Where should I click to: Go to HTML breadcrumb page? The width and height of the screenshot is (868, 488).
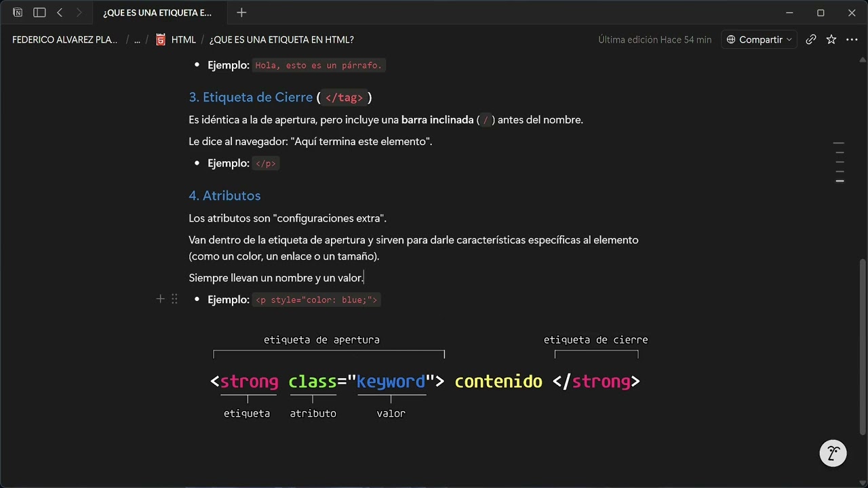coord(183,40)
